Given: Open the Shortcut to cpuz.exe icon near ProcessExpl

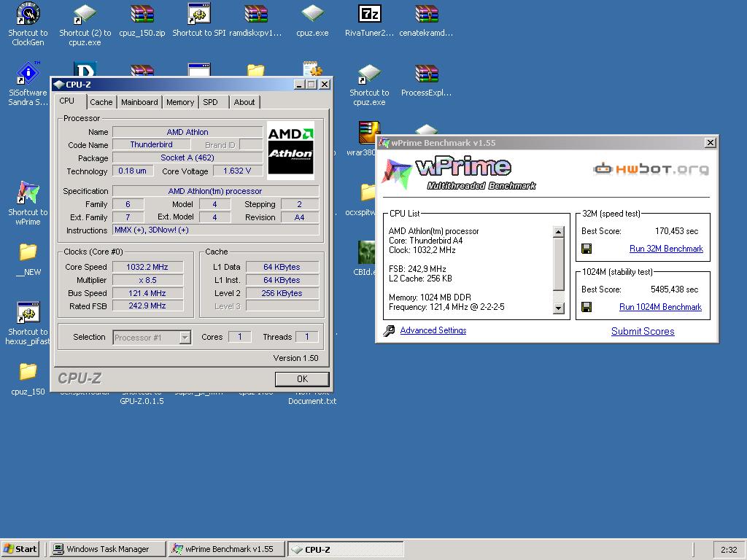Looking at the screenshot, I should [x=369, y=74].
